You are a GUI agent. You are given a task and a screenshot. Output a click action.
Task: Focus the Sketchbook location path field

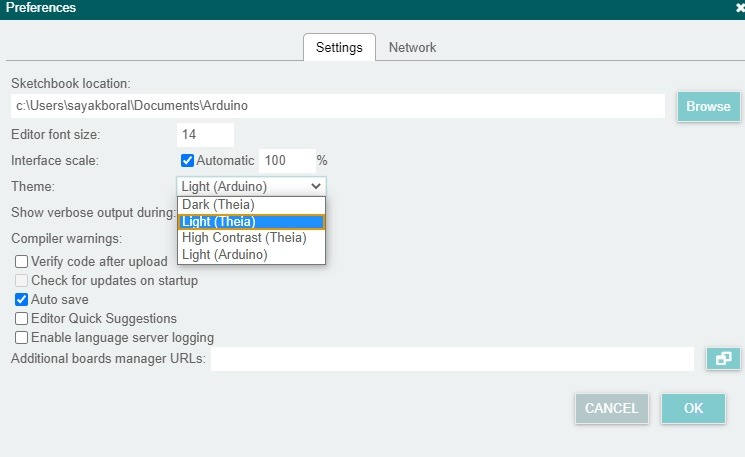[x=337, y=106]
